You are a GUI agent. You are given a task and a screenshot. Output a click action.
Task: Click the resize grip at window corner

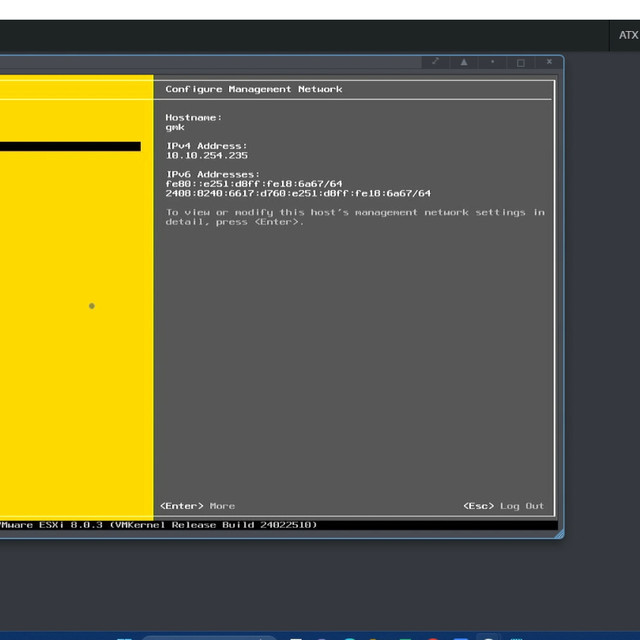click(559, 533)
